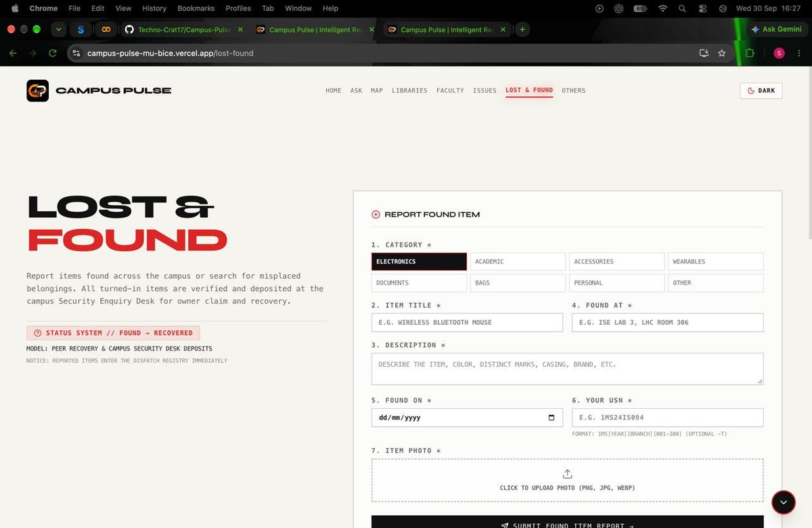
Task: Click the Your USN input
Action: click(x=667, y=418)
